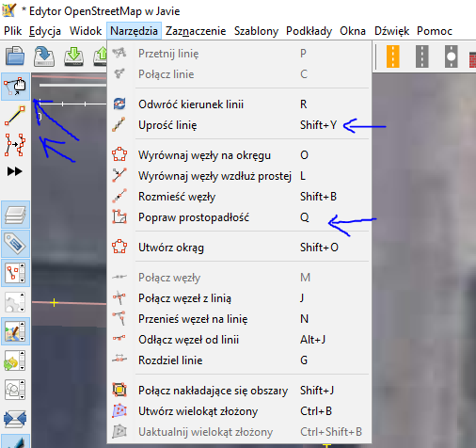Click the Utwórz wielokąt złożony icon
This screenshot has height=448, width=476.
(x=119, y=410)
